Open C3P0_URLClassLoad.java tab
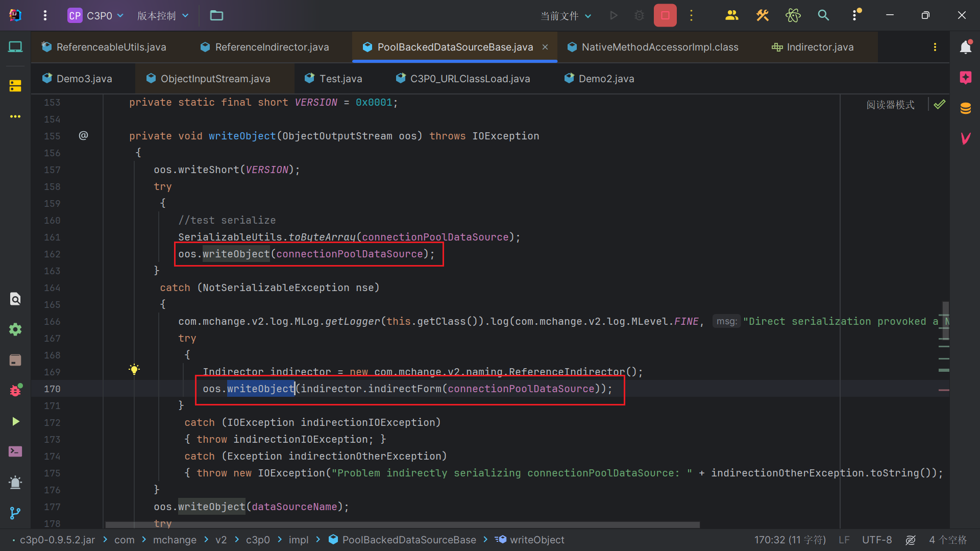 (x=463, y=79)
